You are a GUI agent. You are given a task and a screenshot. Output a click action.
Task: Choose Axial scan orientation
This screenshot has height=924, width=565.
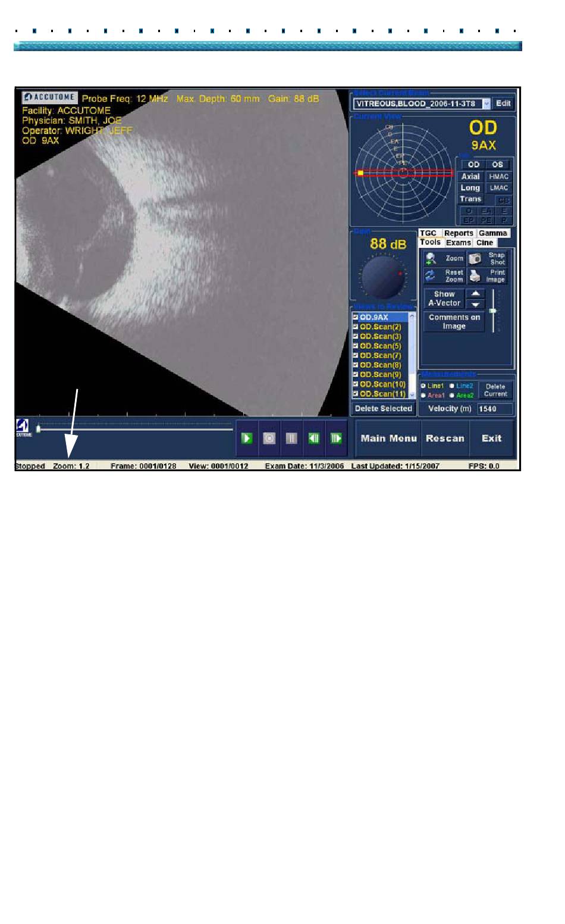pyautogui.click(x=470, y=177)
